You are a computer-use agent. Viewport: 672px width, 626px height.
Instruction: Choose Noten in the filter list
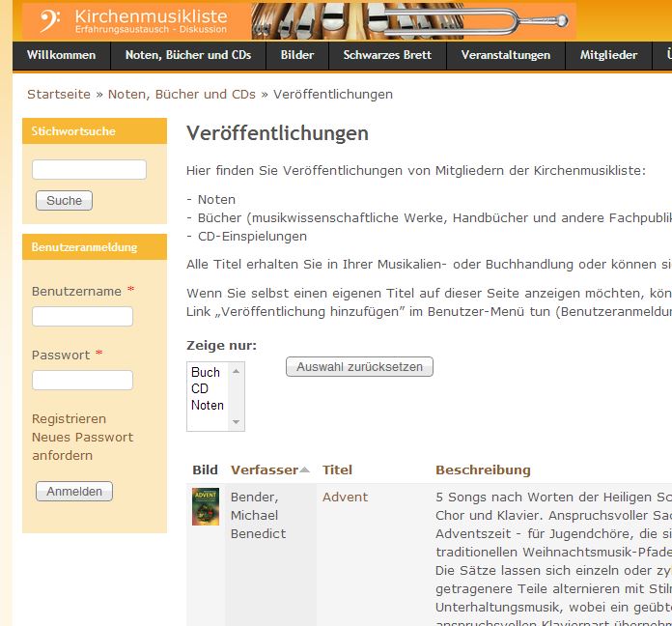[x=208, y=405]
